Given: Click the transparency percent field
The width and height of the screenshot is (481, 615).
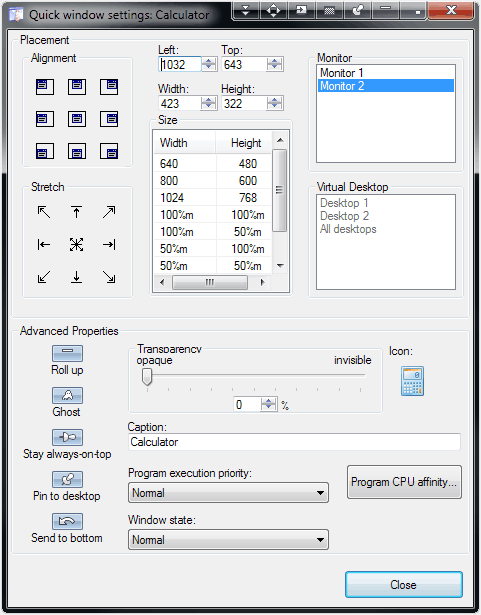Looking at the screenshot, I should click(247, 404).
